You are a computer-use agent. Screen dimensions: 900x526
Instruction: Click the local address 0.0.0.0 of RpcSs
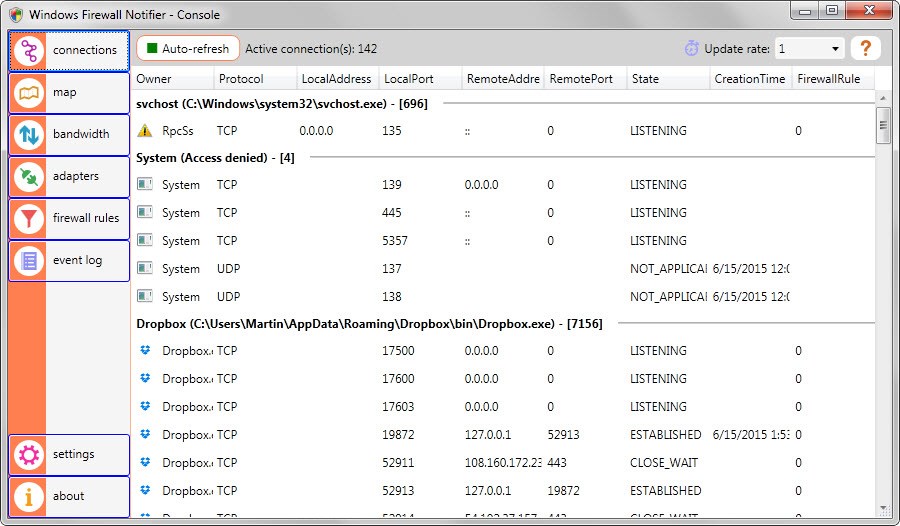click(x=316, y=131)
